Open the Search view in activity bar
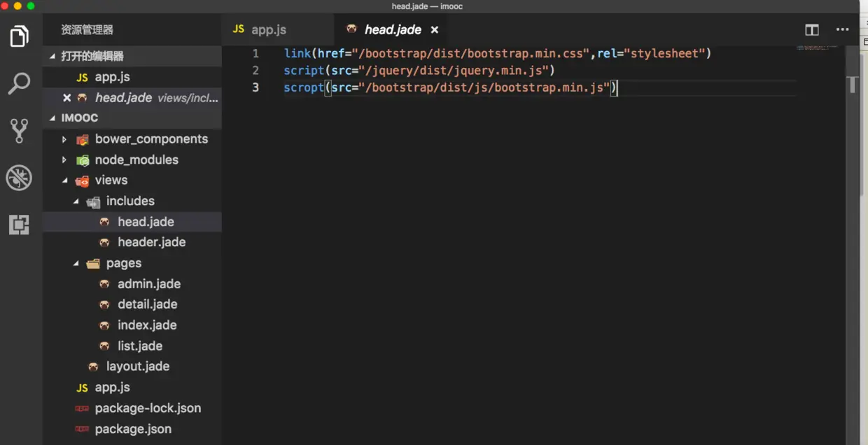Screen dimensions: 868x445 pyautogui.click(x=20, y=83)
